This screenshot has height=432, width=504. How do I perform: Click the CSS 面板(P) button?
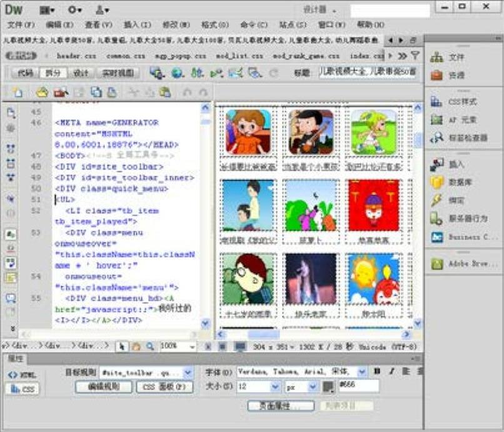(x=164, y=387)
